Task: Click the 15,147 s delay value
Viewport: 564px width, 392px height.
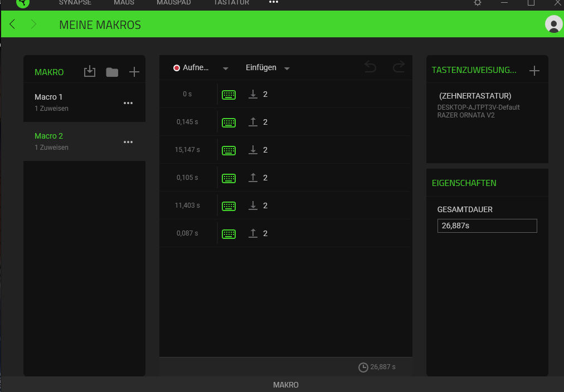Action: (187, 150)
